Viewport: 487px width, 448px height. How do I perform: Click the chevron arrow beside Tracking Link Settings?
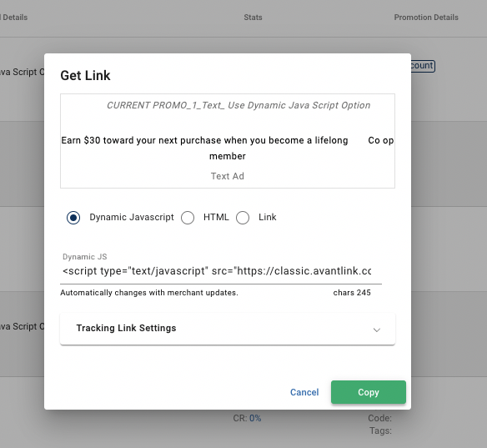377,330
